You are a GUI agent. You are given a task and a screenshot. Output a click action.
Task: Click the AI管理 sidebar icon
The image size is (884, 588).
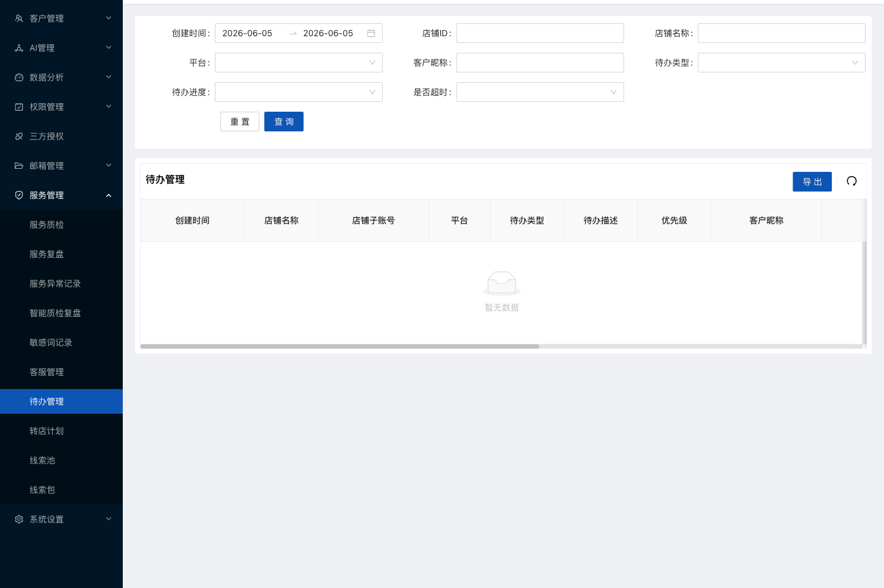tap(19, 48)
